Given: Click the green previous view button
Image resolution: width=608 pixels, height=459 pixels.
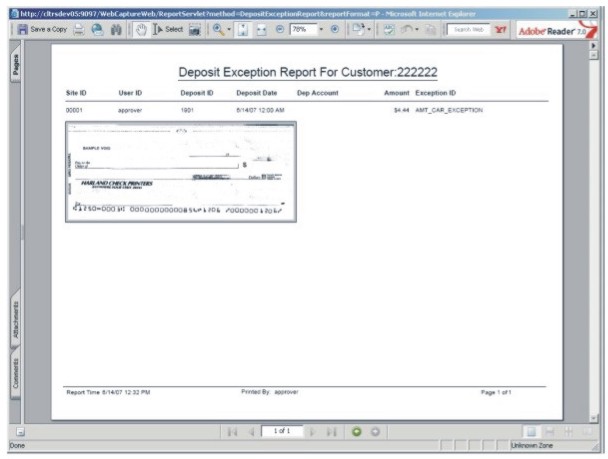Looking at the screenshot, I should [356, 431].
